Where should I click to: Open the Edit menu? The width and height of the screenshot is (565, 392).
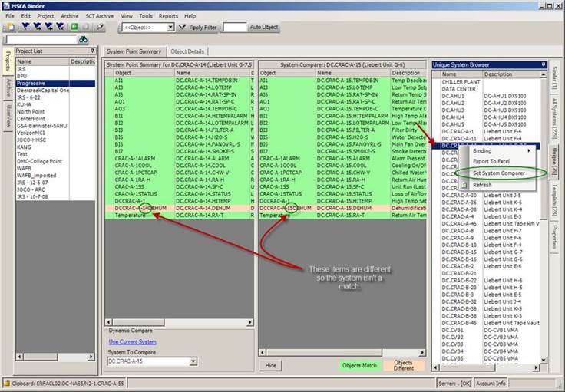25,16
